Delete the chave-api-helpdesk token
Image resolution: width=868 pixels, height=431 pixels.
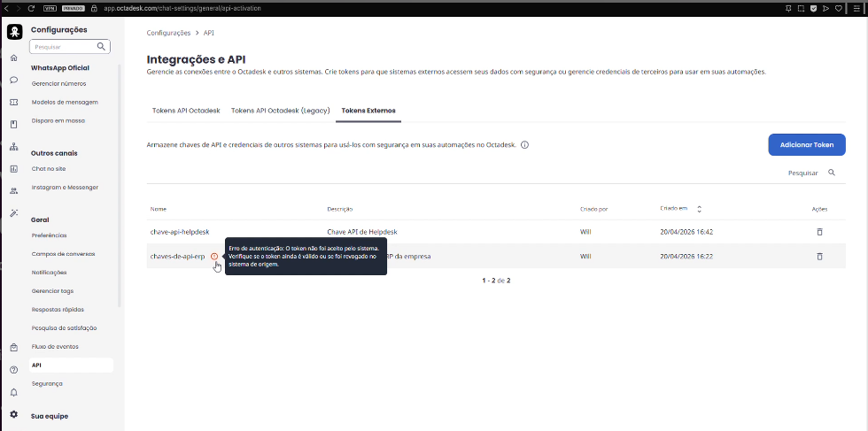click(820, 232)
